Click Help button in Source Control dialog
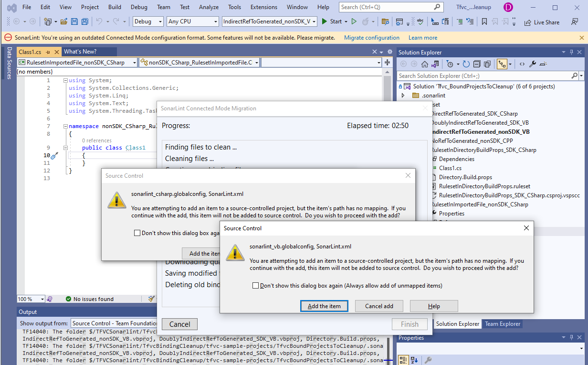The height and width of the screenshot is (365, 588). [434, 306]
